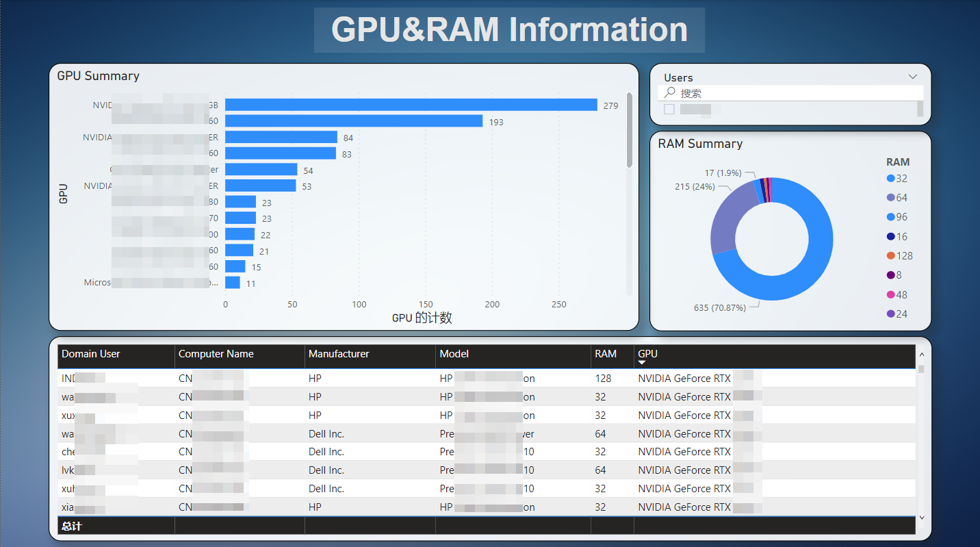The height and width of the screenshot is (547, 980).
Task: Select the top bar with value 279
Action: (x=411, y=105)
